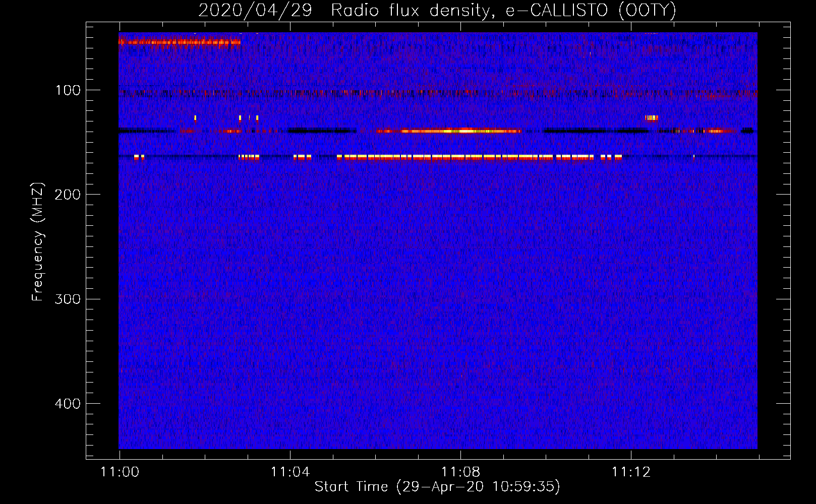Click the 11:00 time tick label
Screen dimensions: 816x504
[x=120, y=472]
